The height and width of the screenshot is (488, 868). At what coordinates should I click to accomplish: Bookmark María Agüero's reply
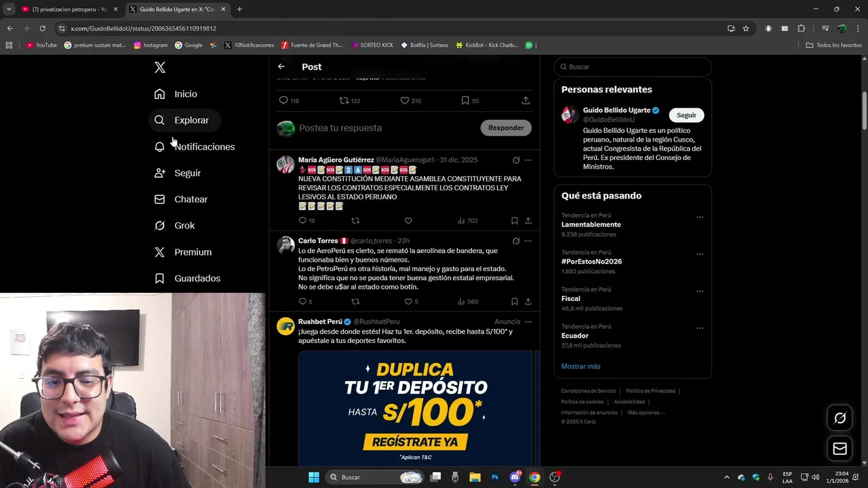point(514,221)
